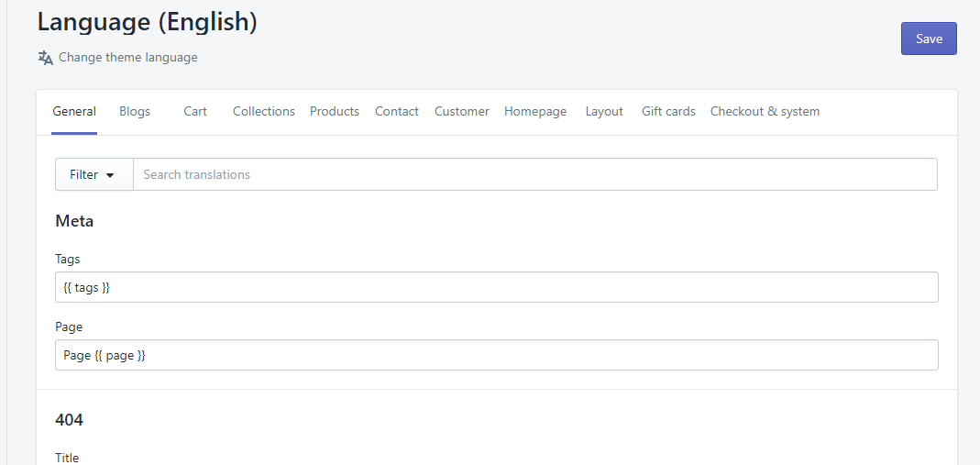Viewport: 980px width, 465px height.
Task: View the Homepage tab
Action: (x=535, y=112)
